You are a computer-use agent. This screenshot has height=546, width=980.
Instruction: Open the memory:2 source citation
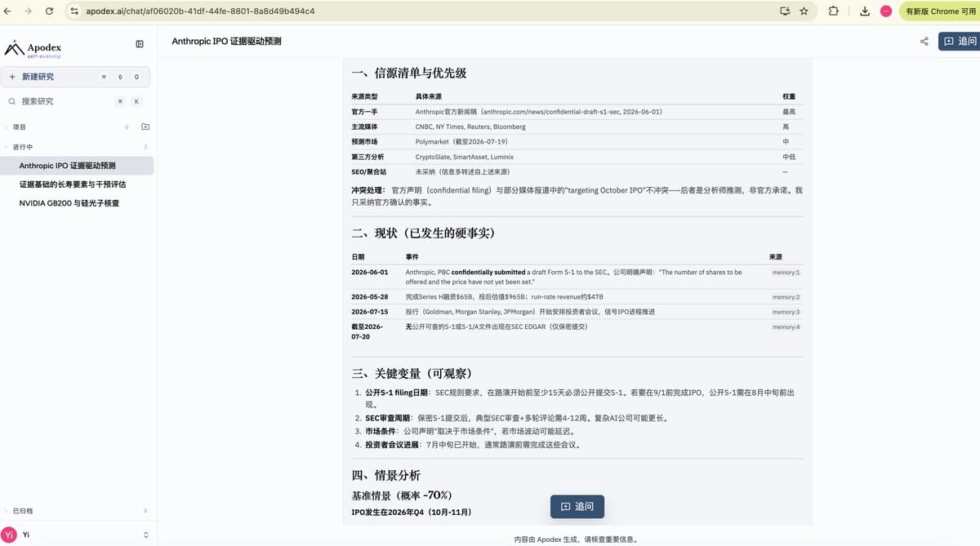(786, 297)
